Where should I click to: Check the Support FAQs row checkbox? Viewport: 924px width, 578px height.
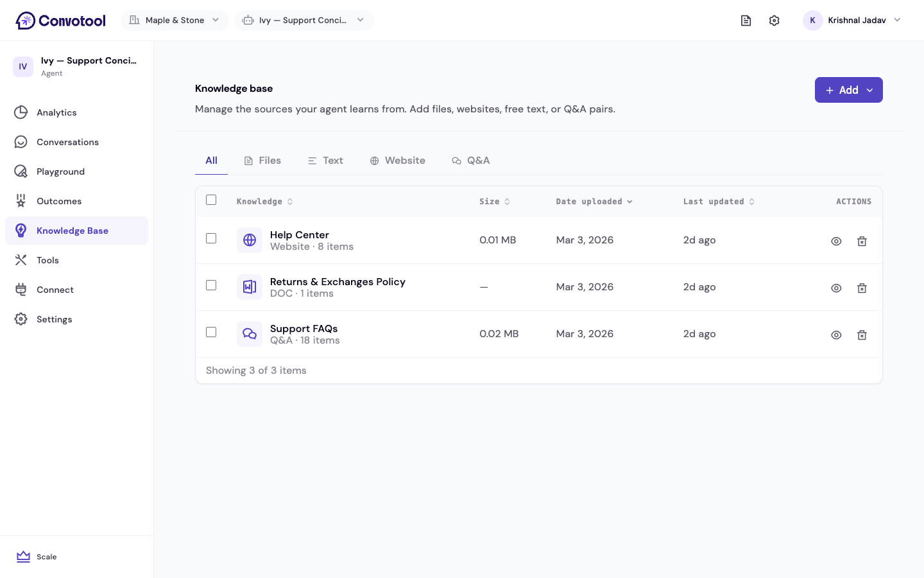pyautogui.click(x=211, y=332)
